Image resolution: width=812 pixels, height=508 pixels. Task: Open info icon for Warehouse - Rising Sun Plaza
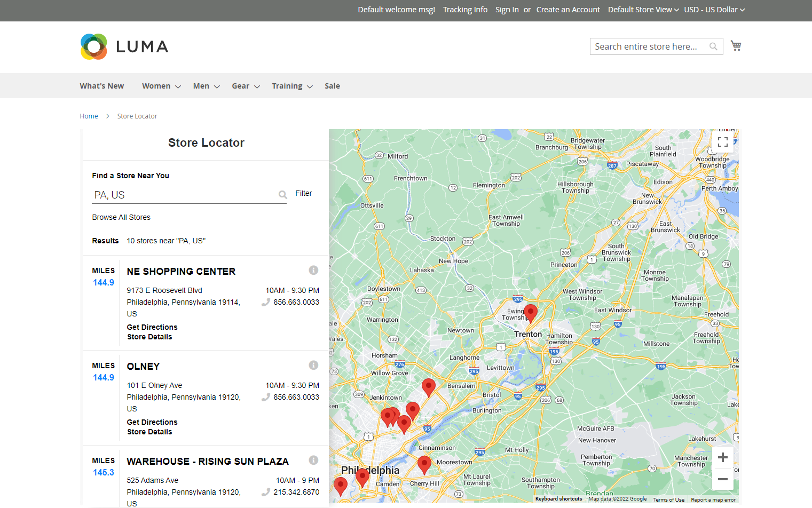coord(313,460)
